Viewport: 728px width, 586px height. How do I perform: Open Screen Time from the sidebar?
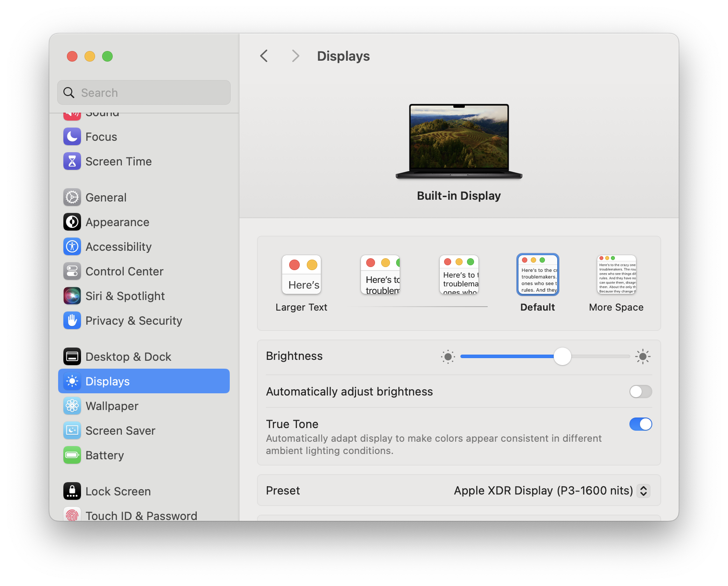[x=118, y=161]
